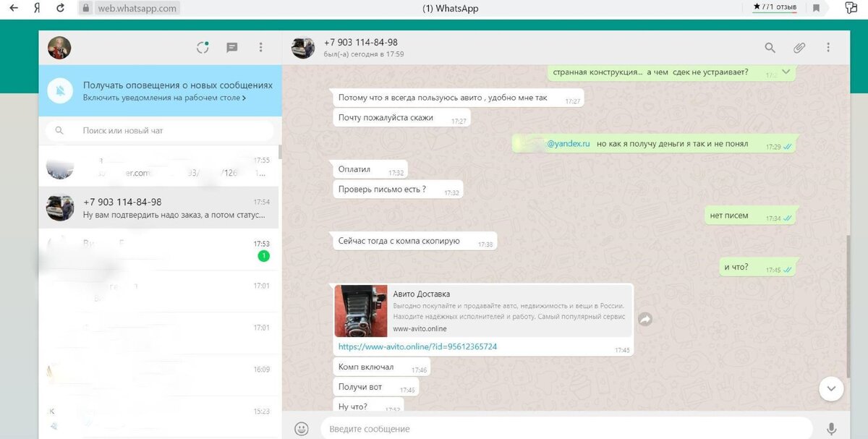868x439 pixels.
Task: Click the yandex.ru email link
Action: tap(569, 144)
